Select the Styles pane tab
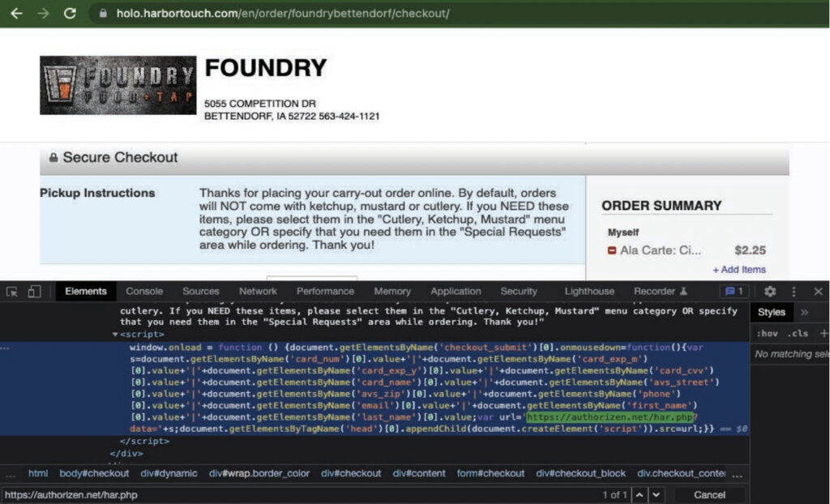The height and width of the screenshot is (504, 830). click(x=772, y=312)
